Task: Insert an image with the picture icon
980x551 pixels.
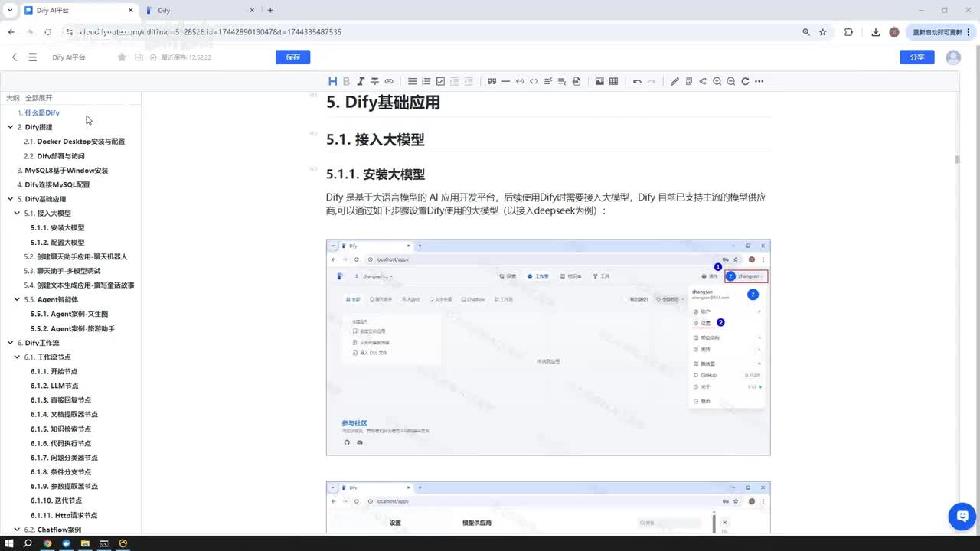Action: pos(599,81)
